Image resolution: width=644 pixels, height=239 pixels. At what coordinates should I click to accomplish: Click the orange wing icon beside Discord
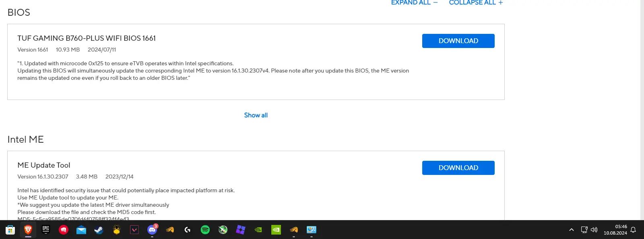pyautogui.click(x=170, y=230)
